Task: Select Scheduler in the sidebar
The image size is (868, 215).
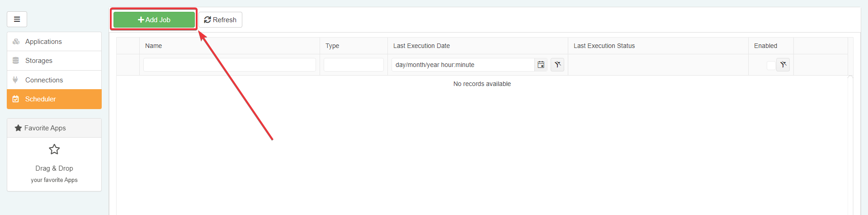Action: 41,99
